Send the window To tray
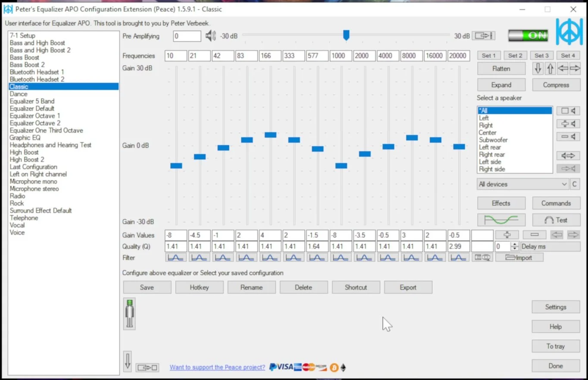This screenshot has width=588, height=380. 556,346
